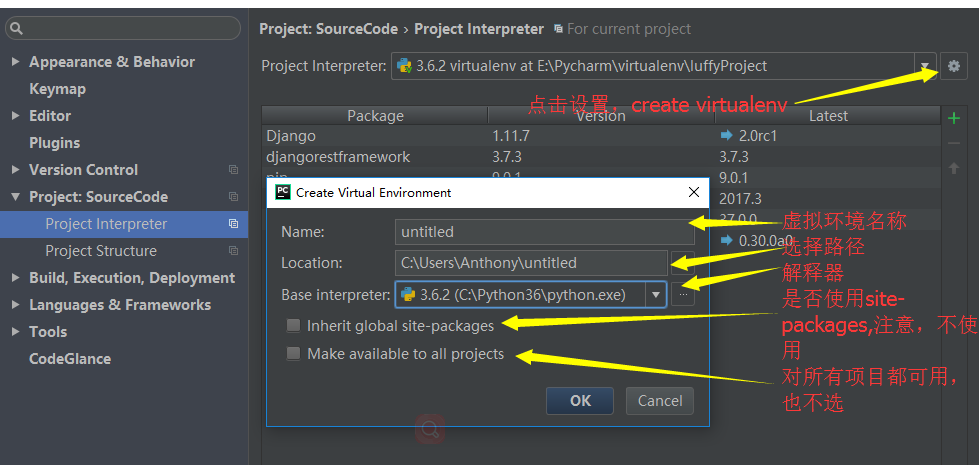This screenshot has width=979, height=465.
Task: Close the Create Virtual Environment dialog
Action: 694,192
